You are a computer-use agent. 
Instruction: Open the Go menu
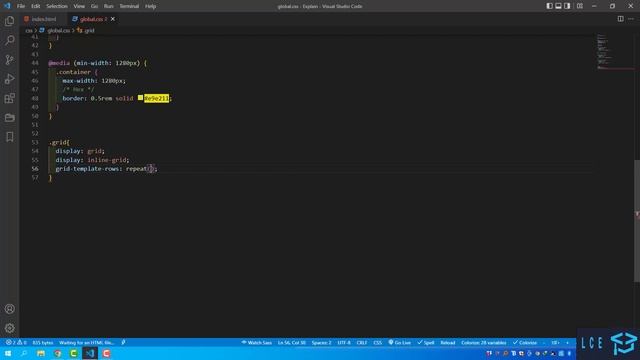point(94,6)
